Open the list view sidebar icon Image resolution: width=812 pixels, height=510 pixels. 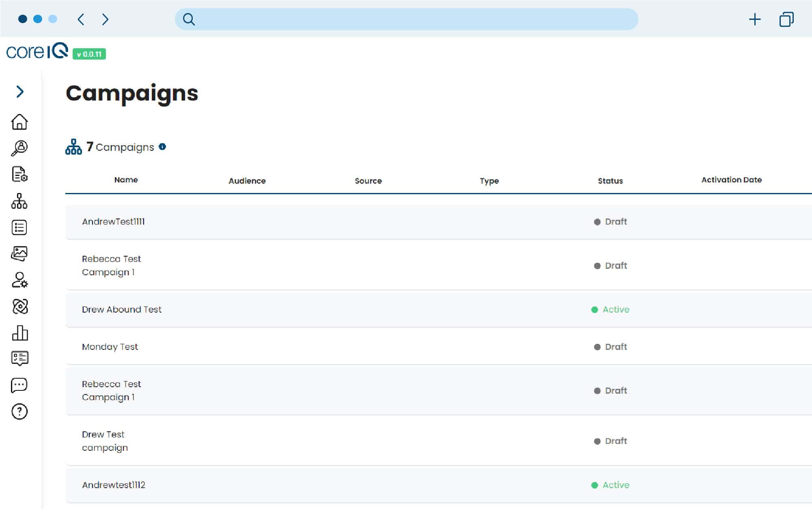pyautogui.click(x=19, y=227)
